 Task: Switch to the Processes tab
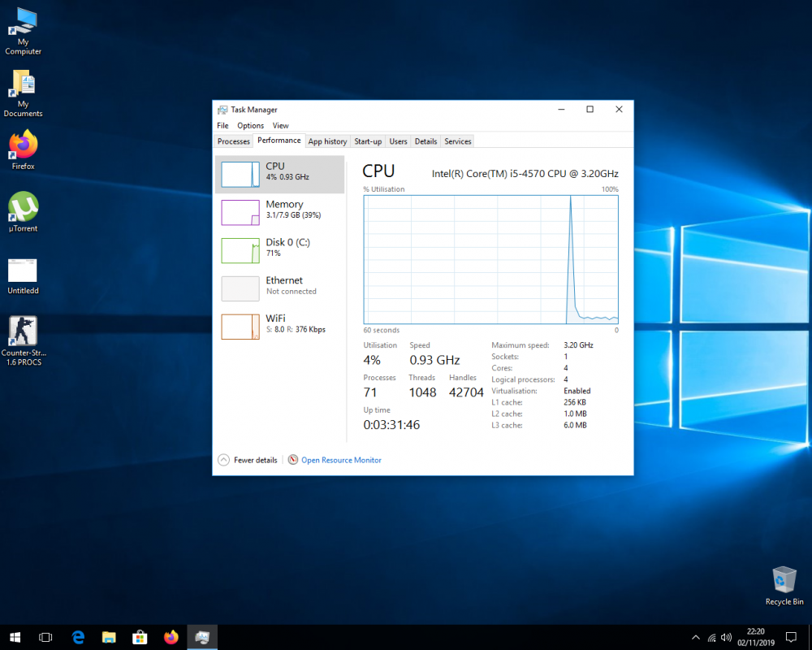(234, 141)
